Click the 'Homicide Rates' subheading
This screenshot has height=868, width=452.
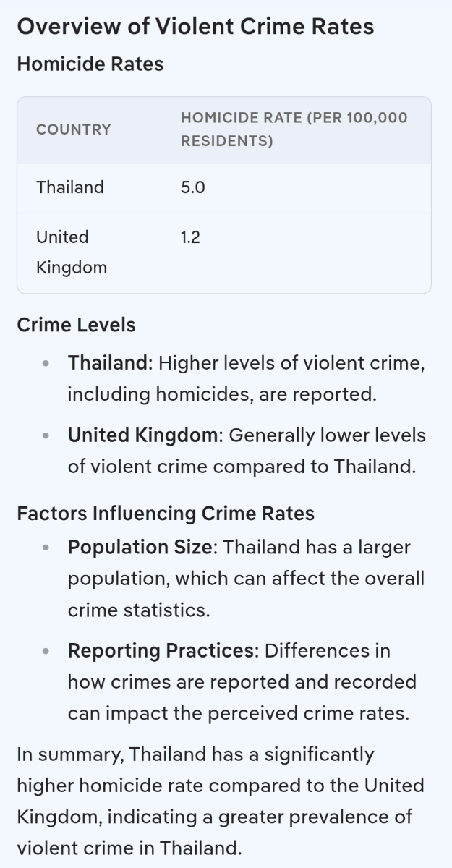(x=90, y=64)
